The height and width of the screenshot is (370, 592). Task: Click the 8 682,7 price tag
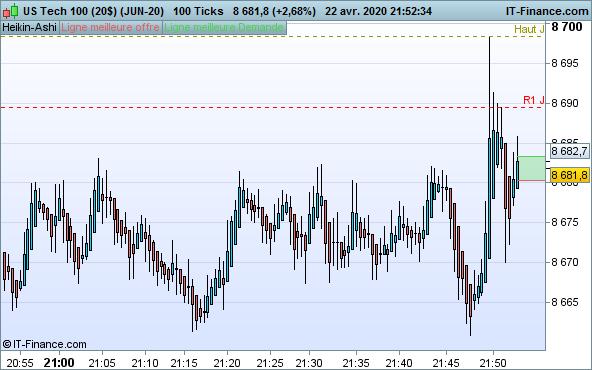click(569, 151)
